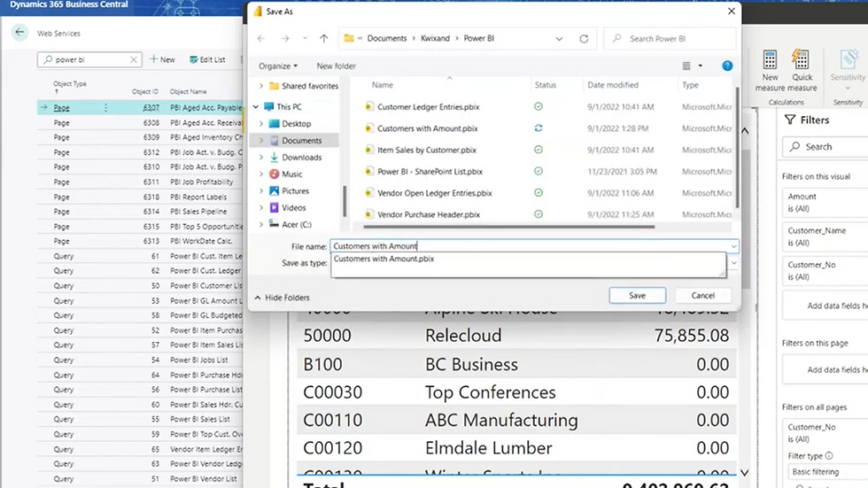Click Search Power BI field
The height and width of the screenshot is (488, 868).
670,38
